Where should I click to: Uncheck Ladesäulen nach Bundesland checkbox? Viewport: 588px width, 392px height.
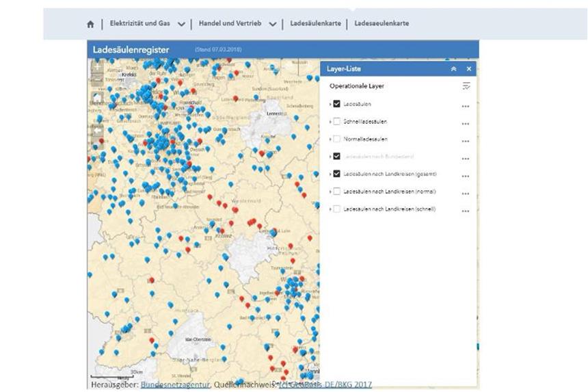(x=337, y=157)
